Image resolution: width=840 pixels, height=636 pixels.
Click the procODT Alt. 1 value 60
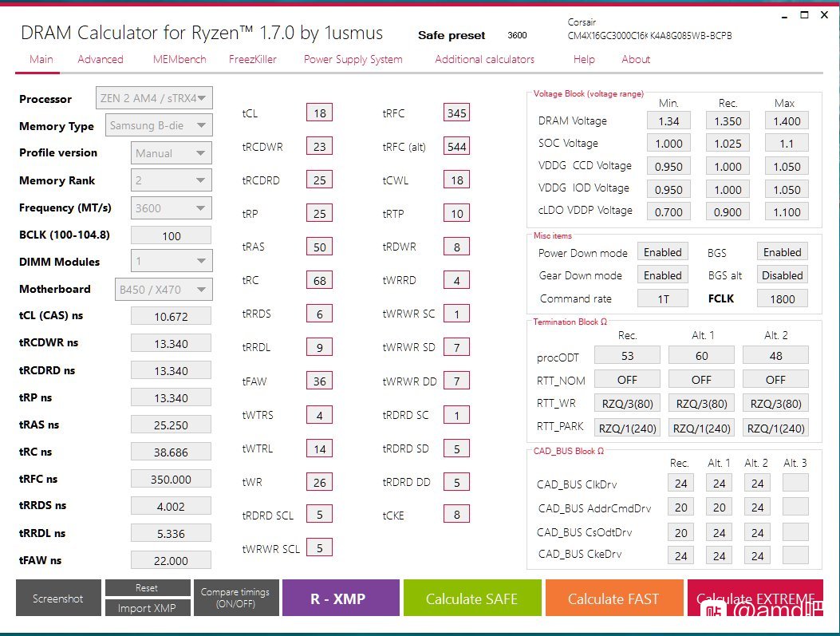click(702, 356)
